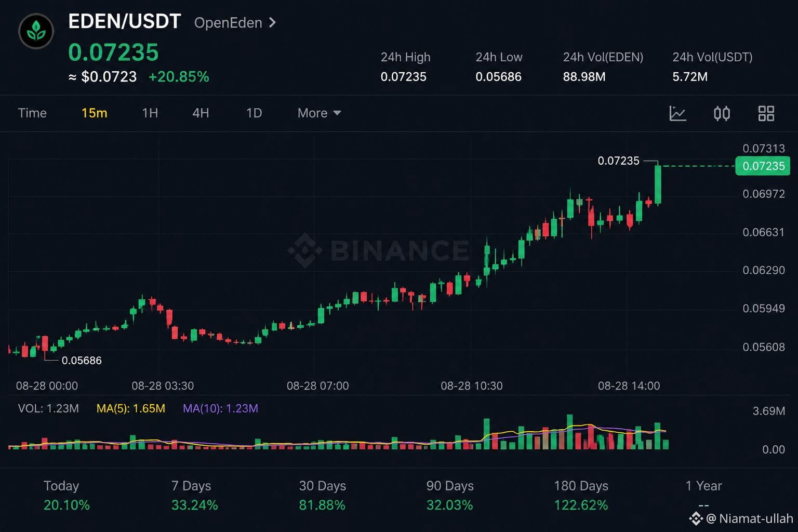Click the VOL: 1.23M label
798x532 pixels.
tap(48, 409)
